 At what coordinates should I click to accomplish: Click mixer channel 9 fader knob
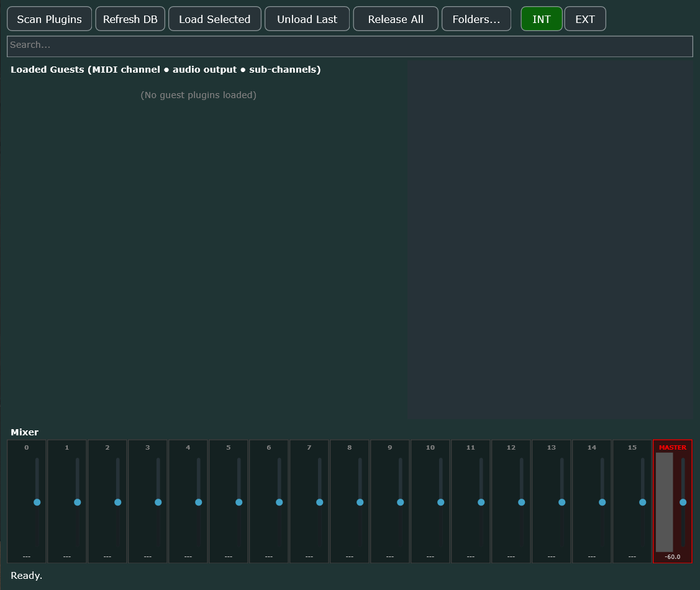pyautogui.click(x=401, y=502)
